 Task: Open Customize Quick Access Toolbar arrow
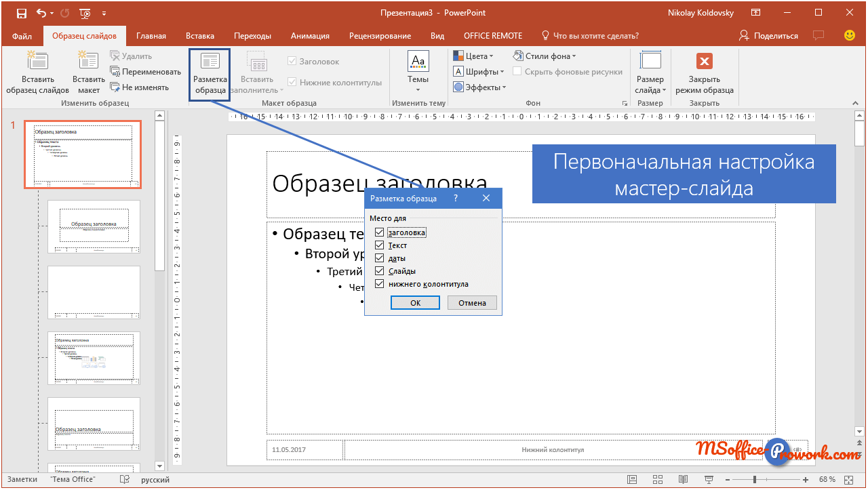click(x=104, y=13)
